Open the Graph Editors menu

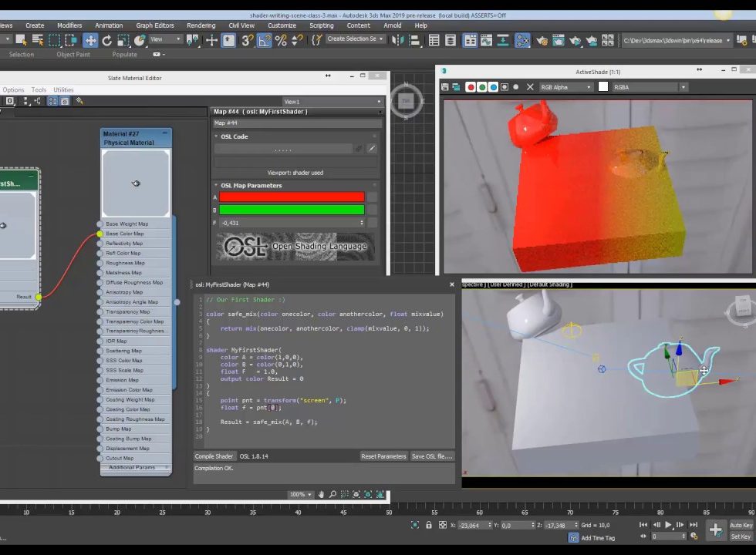coord(155,25)
